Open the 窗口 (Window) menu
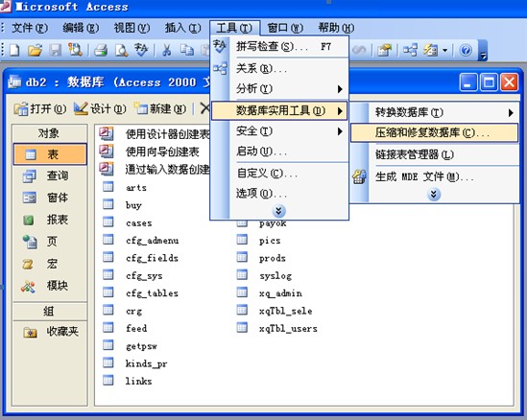The height and width of the screenshot is (420, 527). tap(285, 28)
